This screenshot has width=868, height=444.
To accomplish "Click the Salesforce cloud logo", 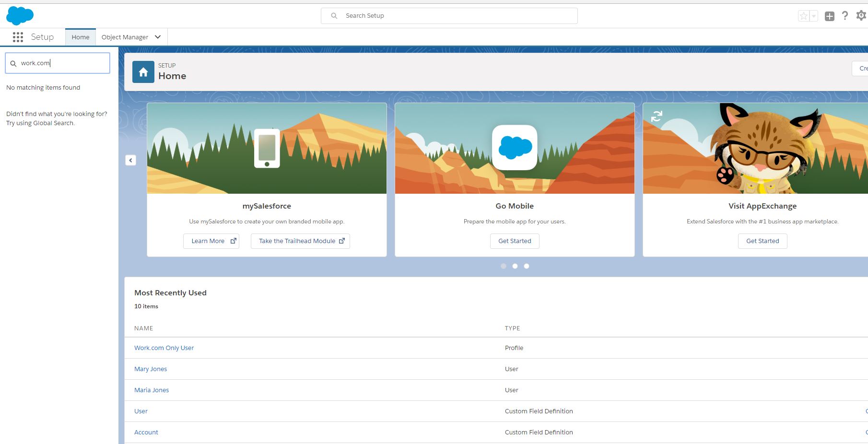I will coord(20,16).
